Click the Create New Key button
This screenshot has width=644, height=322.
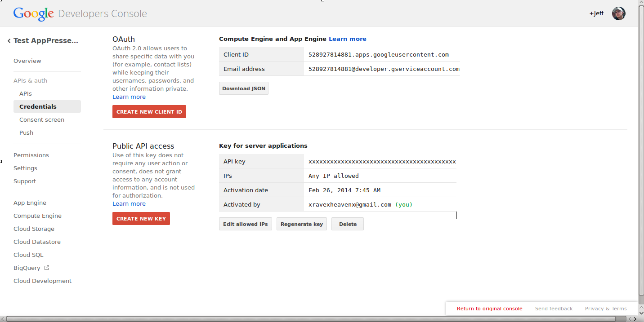click(x=141, y=219)
